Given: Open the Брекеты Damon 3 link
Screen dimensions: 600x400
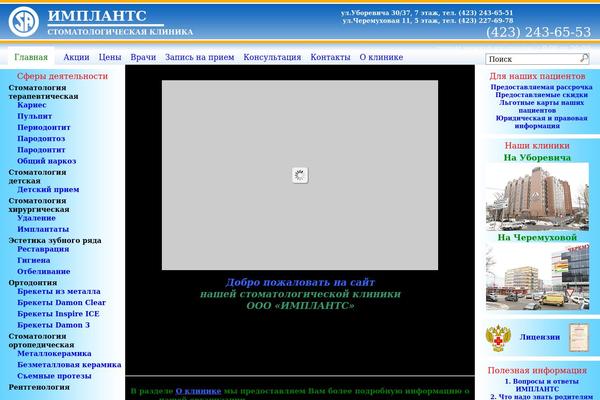Looking at the screenshot, I should 53,325.
